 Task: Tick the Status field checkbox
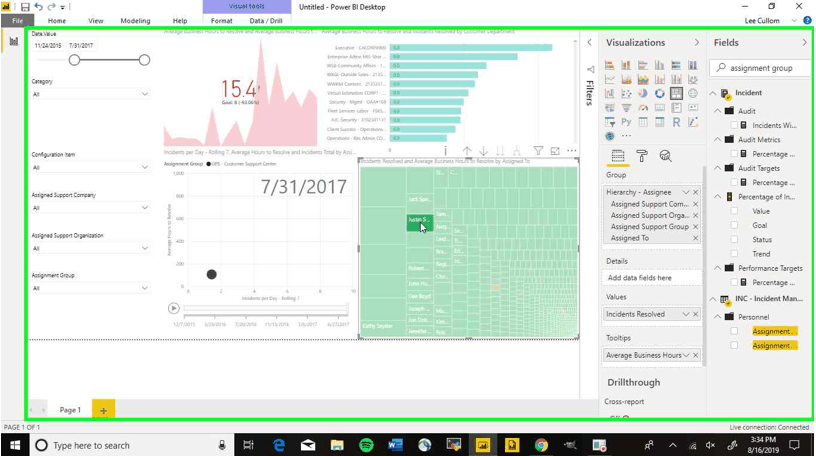click(734, 240)
